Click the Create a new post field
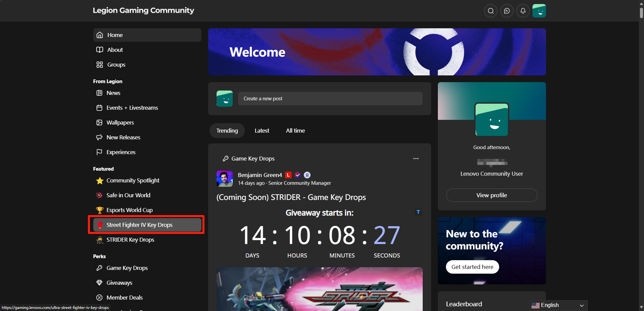644x311 pixels. click(330, 99)
